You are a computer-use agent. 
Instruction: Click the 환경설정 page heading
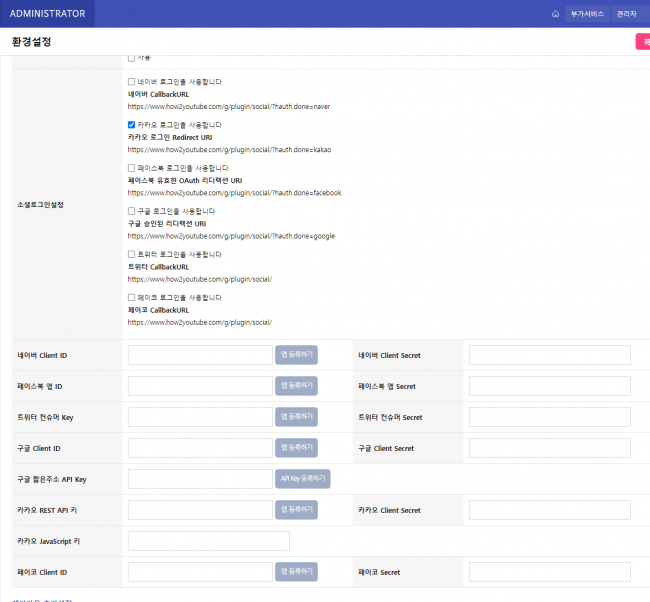tap(32, 41)
